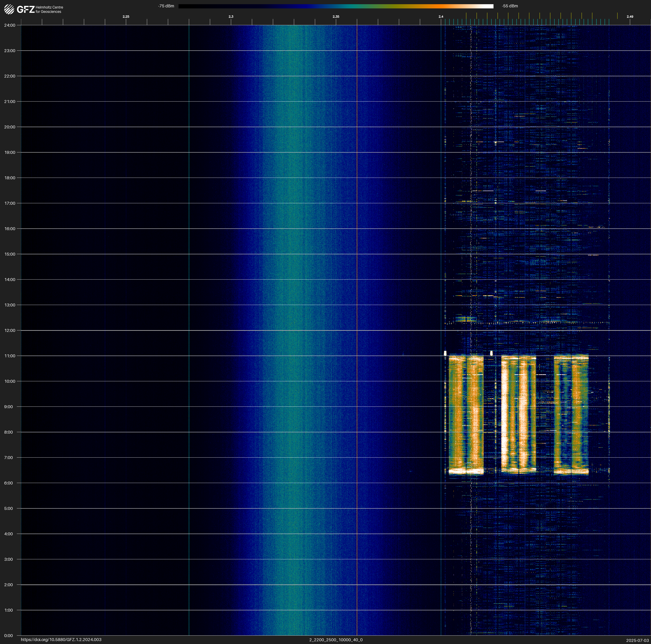Select the 2.3 frequency axis label
Screen dimensions: 651x644
point(231,17)
